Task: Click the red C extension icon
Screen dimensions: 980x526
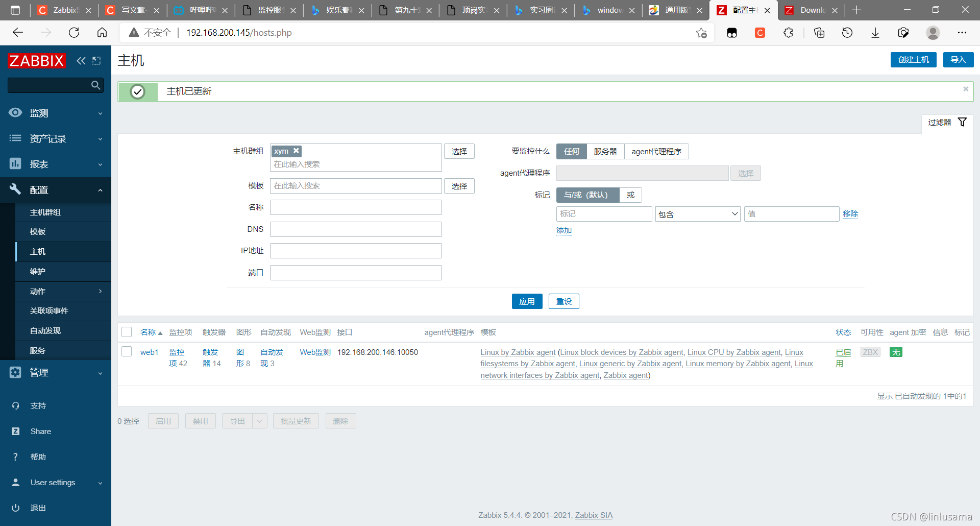Action: tap(760, 33)
